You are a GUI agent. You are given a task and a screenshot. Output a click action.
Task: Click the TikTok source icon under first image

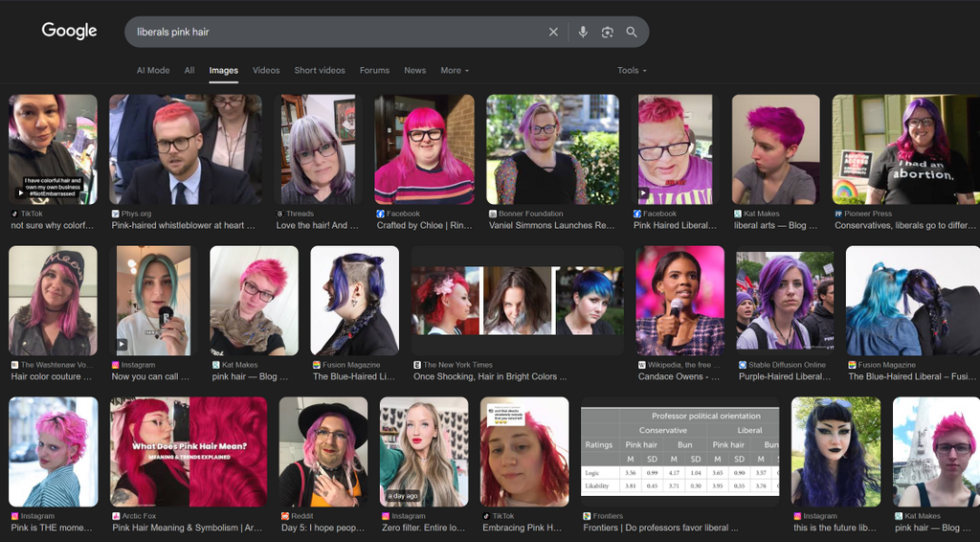pyautogui.click(x=14, y=214)
